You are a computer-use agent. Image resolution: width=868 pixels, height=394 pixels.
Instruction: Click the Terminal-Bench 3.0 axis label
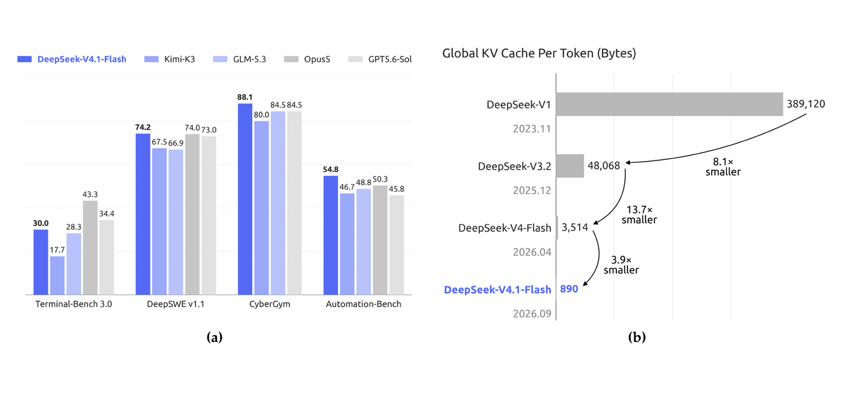coord(74,304)
